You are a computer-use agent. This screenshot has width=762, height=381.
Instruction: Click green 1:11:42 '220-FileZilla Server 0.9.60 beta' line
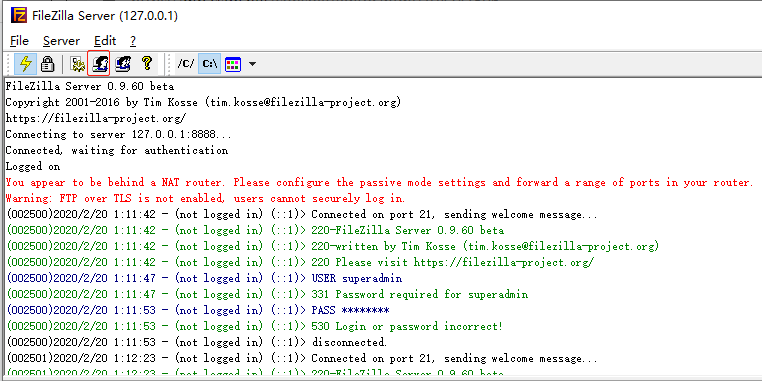coord(256,230)
